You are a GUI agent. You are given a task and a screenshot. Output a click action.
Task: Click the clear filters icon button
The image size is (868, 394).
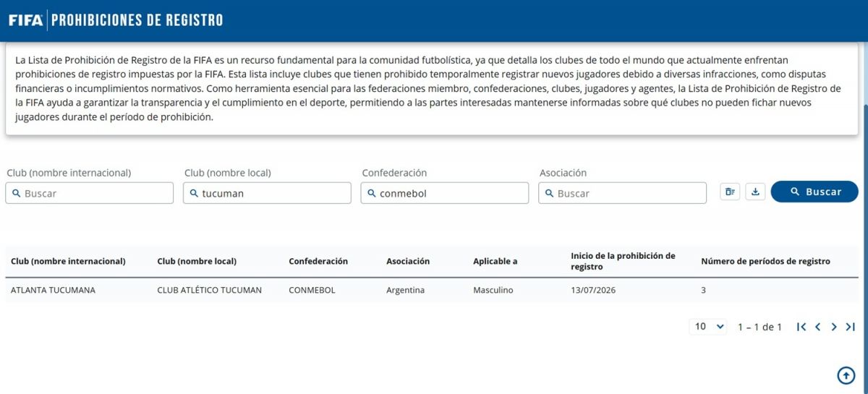tap(730, 192)
